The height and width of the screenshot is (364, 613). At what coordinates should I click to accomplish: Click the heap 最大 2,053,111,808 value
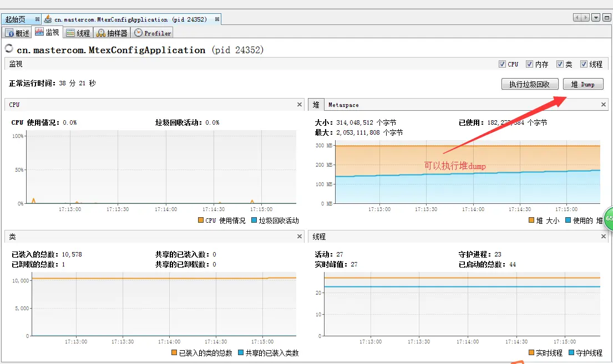pos(369,132)
